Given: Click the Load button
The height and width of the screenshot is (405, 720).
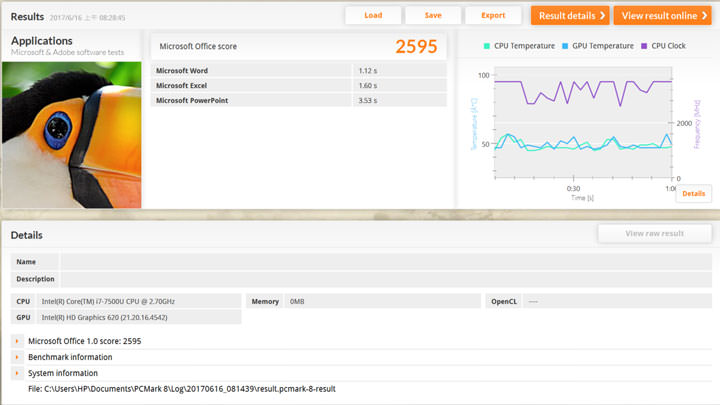Looking at the screenshot, I should click(373, 15).
